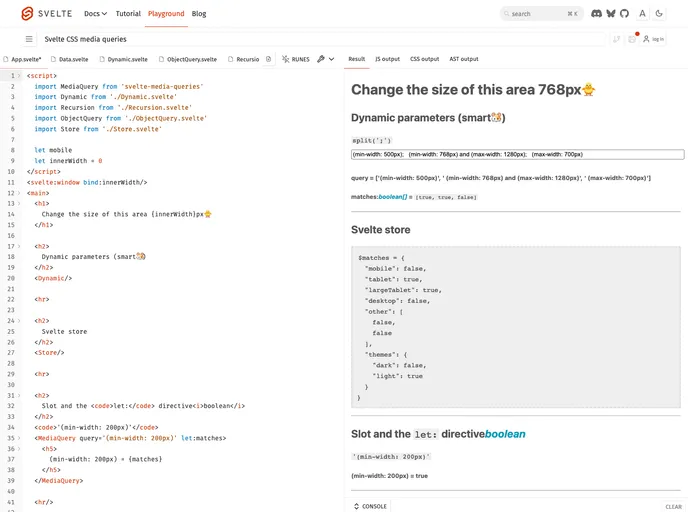This screenshot has height=512, width=688.
Task: Click the italic 'boolean' text in result heading
Action: [x=505, y=434]
